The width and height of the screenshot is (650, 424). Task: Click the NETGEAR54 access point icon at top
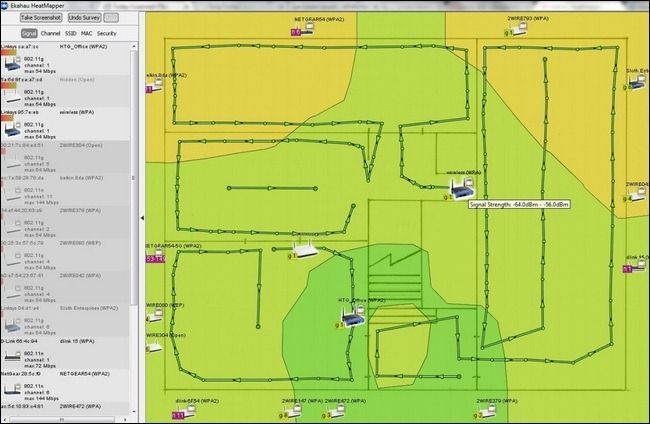pyautogui.click(x=307, y=29)
